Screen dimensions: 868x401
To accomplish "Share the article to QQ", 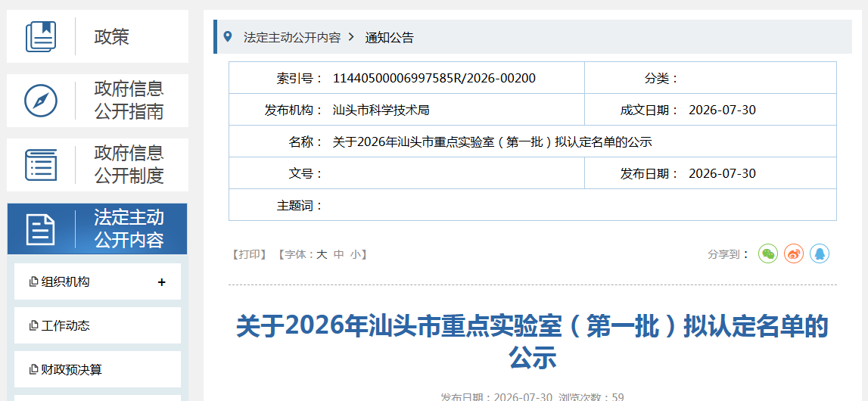I will pos(820,254).
